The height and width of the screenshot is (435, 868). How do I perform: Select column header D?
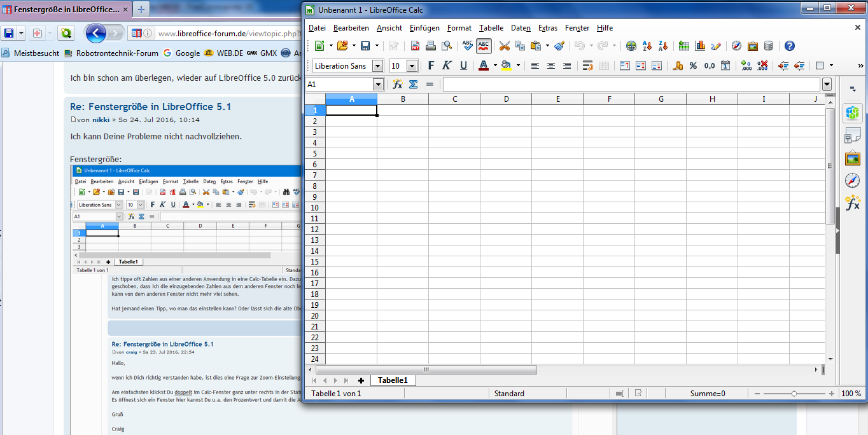(x=506, y=99)
